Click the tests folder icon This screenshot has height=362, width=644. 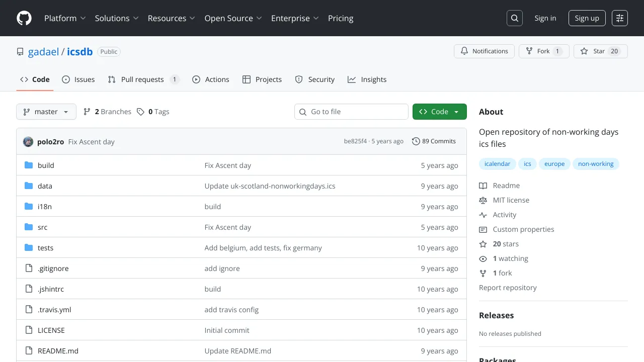[29, 247]
